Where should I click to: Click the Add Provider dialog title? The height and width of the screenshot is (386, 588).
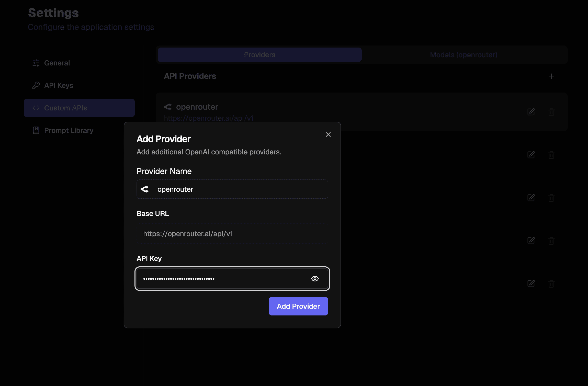tap(164, 139)
